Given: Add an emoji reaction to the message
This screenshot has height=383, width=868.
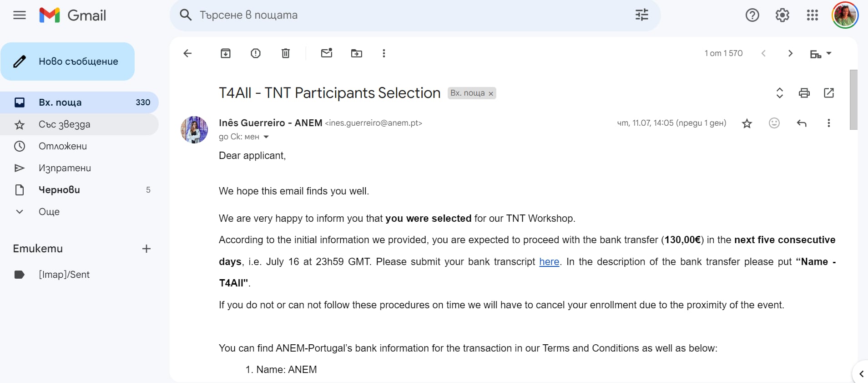Looking at the screenshot, I should coord(774,123).
